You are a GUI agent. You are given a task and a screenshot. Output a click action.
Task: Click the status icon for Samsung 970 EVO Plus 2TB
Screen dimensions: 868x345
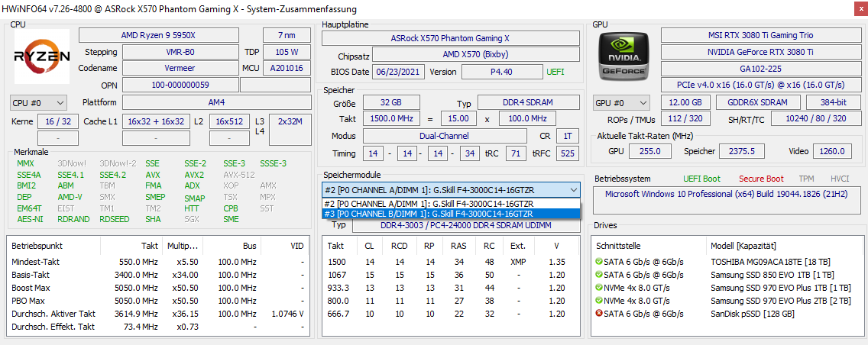pos(599,300)
